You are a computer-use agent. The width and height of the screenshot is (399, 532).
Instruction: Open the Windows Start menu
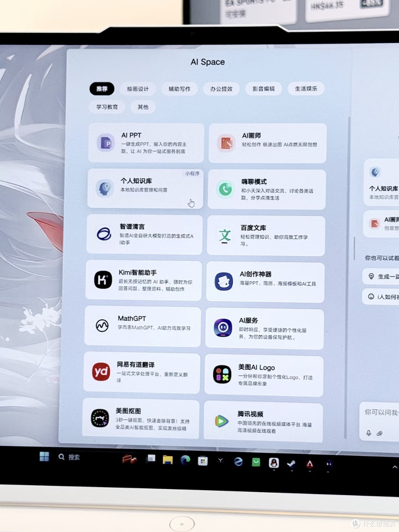[44, 457]
